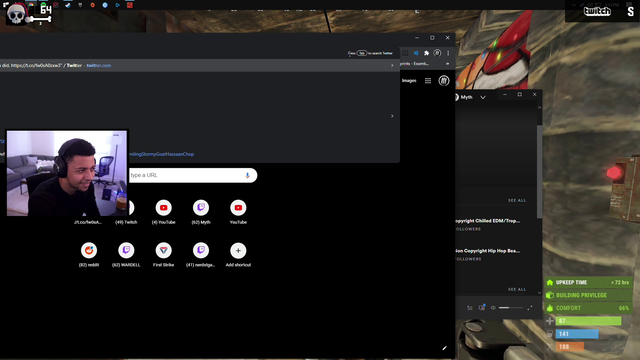Click the Windows Start button
This screenshot has height=360, width=640.
tap(6, 5)
